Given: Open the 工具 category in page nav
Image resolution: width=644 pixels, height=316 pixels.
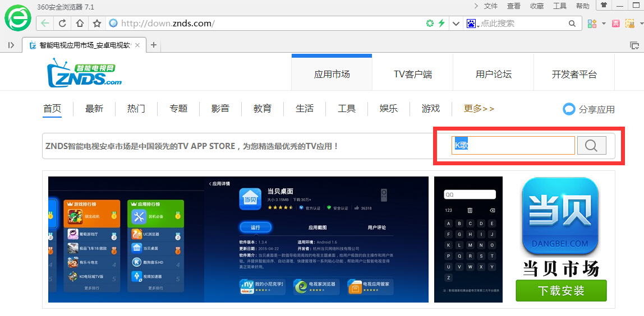Looking at the screenshot, I should pyautogui.click(x=347, y=109).
